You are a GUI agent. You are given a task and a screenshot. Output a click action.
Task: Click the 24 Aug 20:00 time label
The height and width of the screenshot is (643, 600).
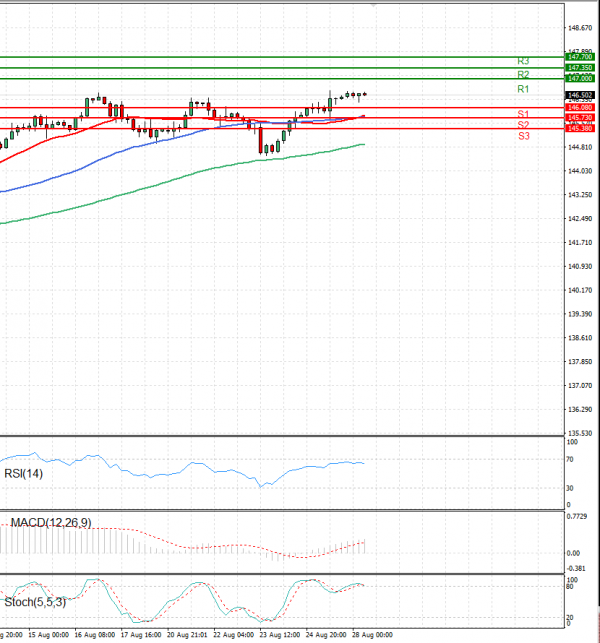click(x=326, y=635)
